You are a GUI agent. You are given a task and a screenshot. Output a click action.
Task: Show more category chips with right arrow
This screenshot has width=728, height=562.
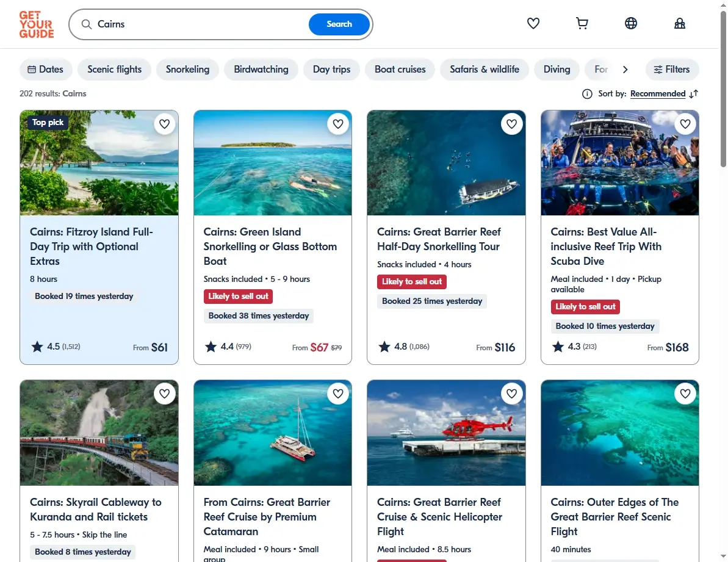[x=625, y=69]
